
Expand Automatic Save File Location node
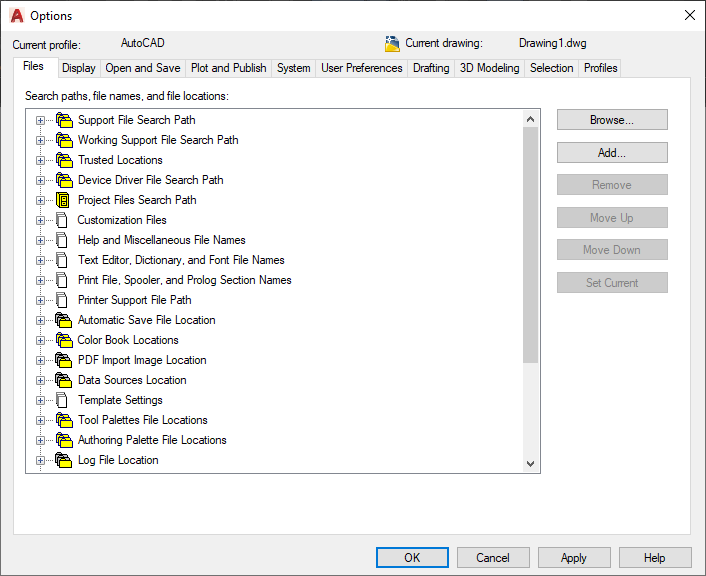(x=40, y=320)
